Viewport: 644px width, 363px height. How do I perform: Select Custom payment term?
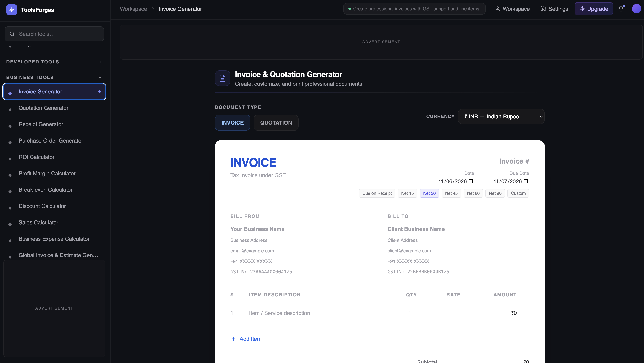[x=518, y=193]
